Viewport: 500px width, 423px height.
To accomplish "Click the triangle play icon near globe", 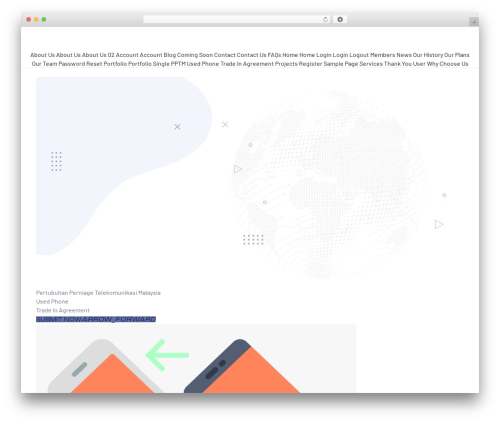I will tap(238, 169).
